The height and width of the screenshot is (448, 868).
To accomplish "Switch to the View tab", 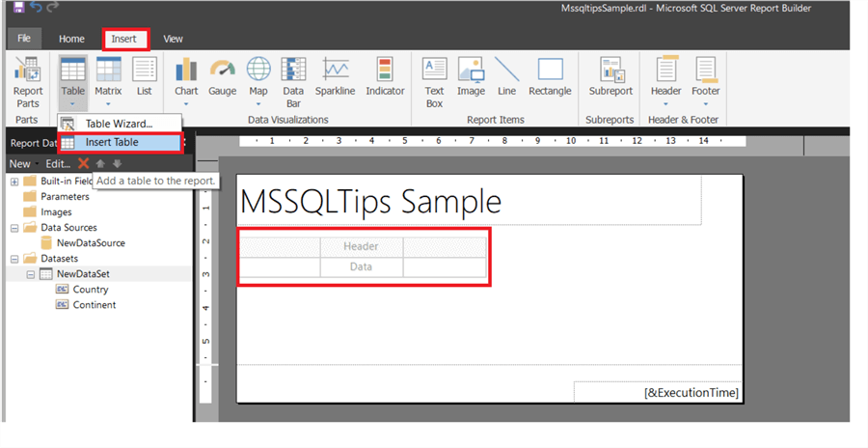I will coord(173,39).
